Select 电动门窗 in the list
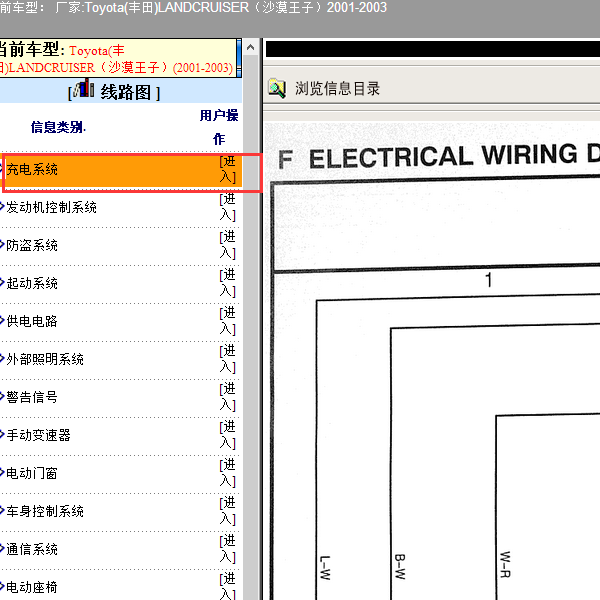Image resolution: width=600 pixels, height=600 pixels. (32, 473)
